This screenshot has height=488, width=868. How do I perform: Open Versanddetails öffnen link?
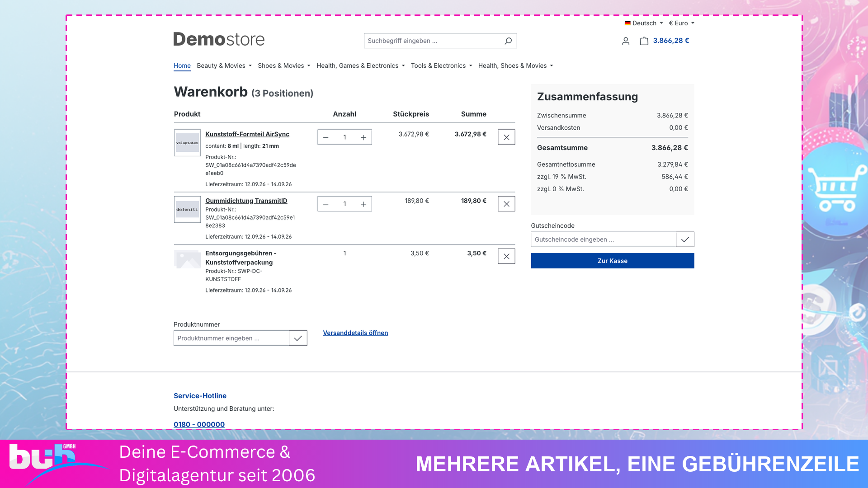coord(355,333)
